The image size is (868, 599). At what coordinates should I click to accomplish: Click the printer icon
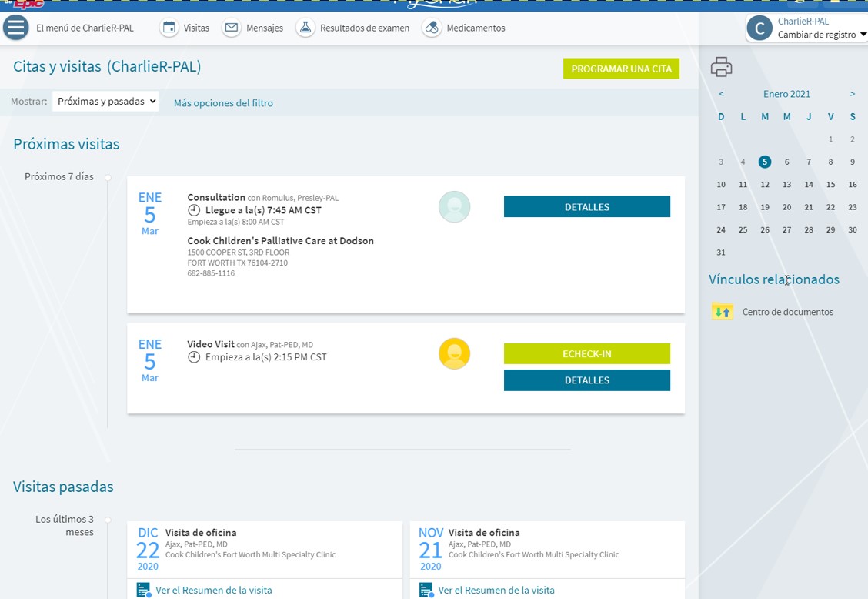click(721, 67)
